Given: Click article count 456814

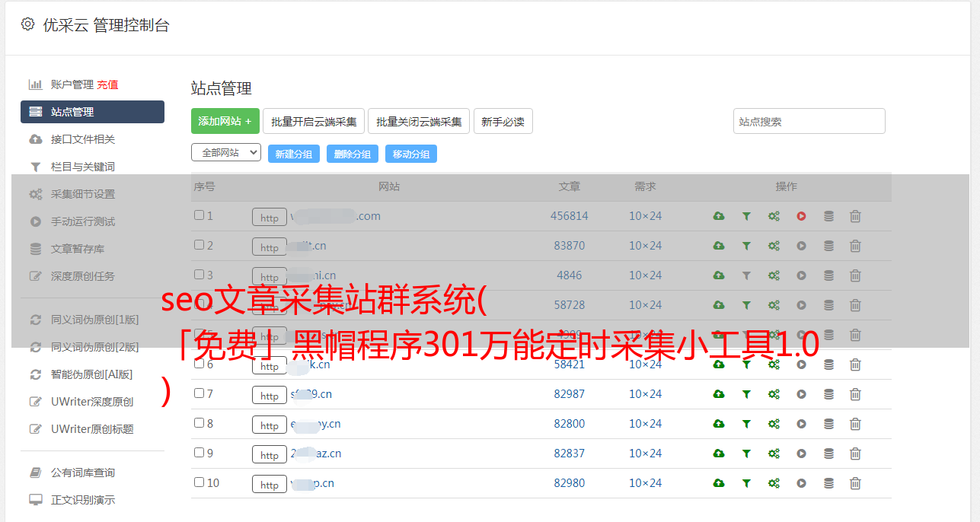Looking at the screenshot, I should [x=570, y=216].
